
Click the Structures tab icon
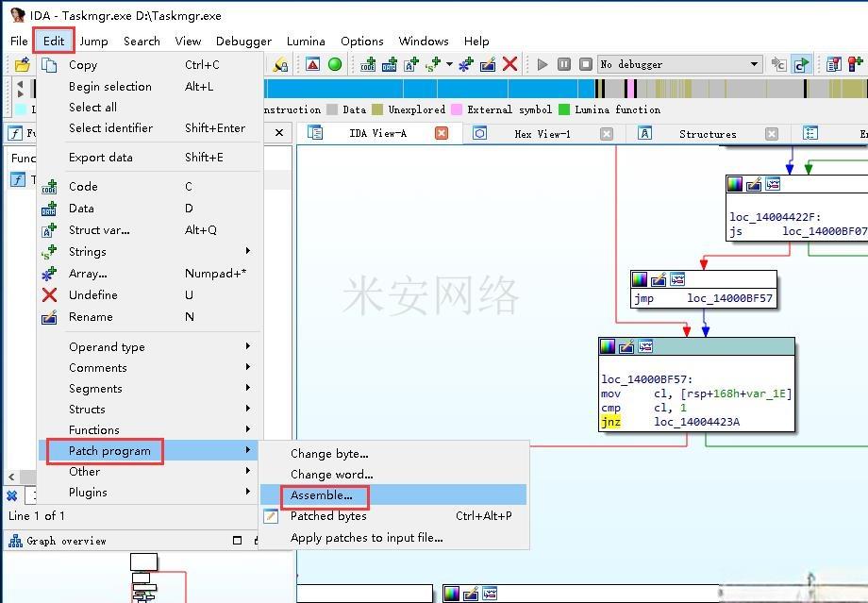(x=644, y=133)
